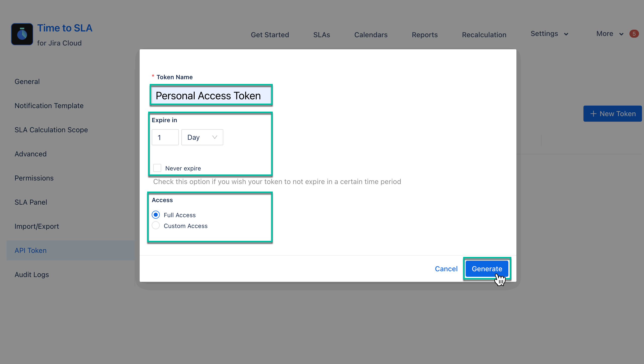
Task: Expand the More menu chevron
Action: 621,34
